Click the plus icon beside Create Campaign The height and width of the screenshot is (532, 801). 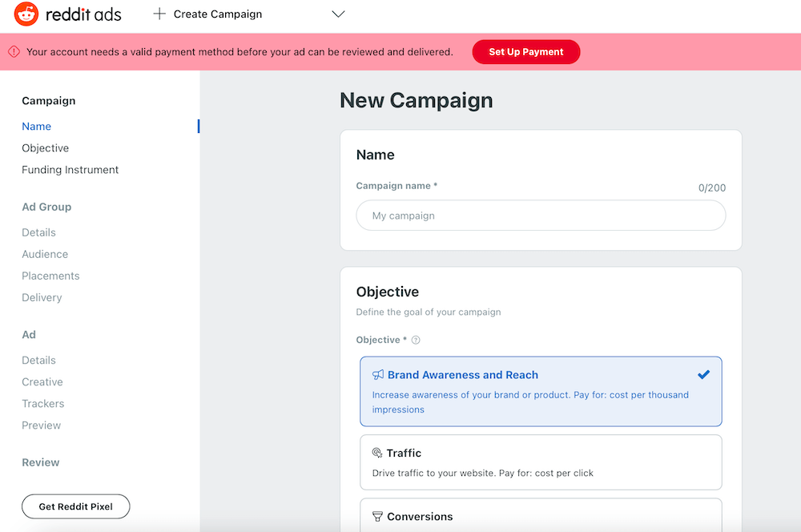click(x=159, y=14)
